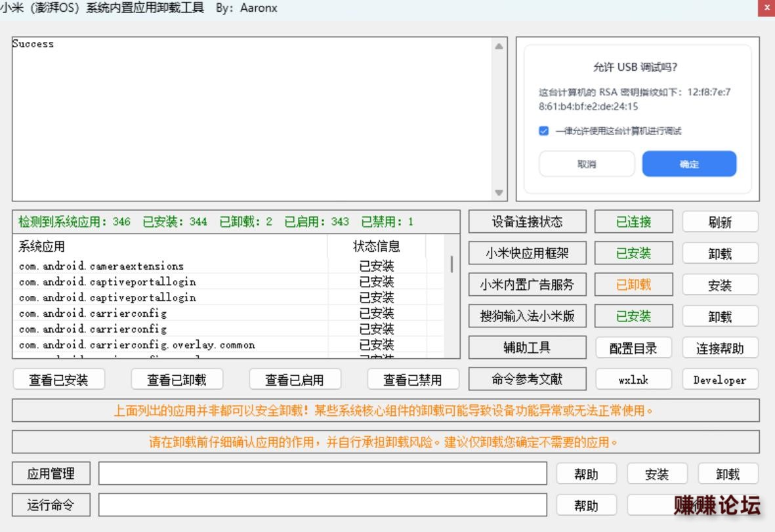Click 卸载 in the 应用管理 row

coord(728,474)
